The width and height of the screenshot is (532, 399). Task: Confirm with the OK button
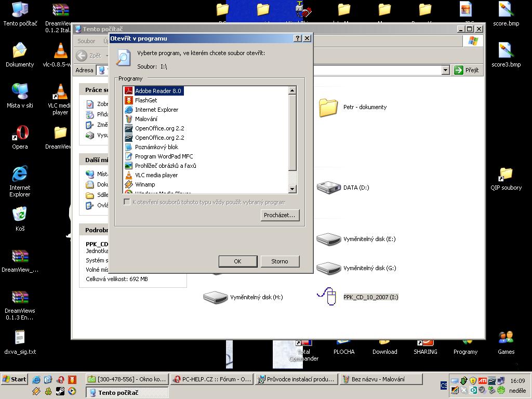[237, 261]
